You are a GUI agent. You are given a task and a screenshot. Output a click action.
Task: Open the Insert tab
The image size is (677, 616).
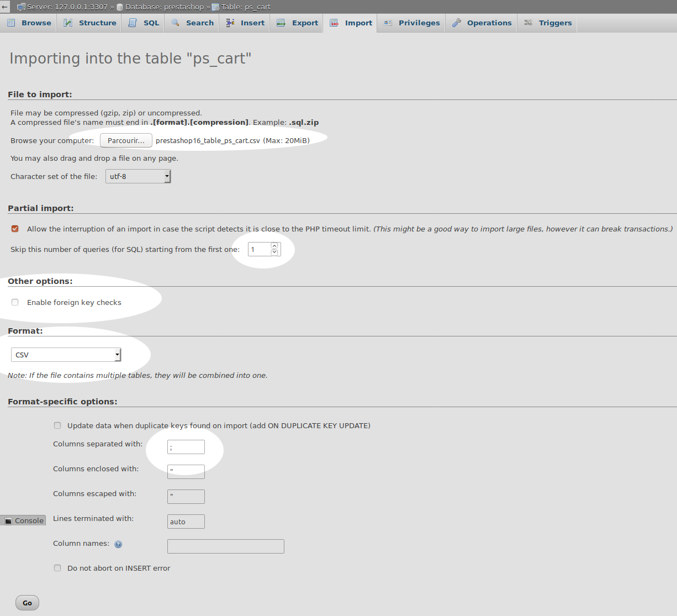point(245,23)
